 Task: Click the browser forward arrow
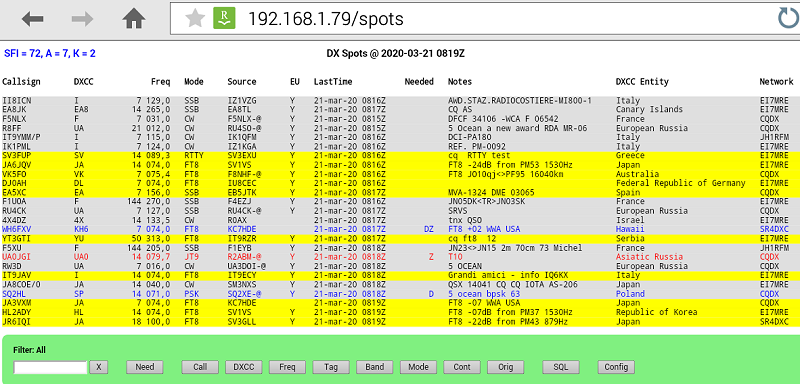pyautogui.click(x=82, y=19)
